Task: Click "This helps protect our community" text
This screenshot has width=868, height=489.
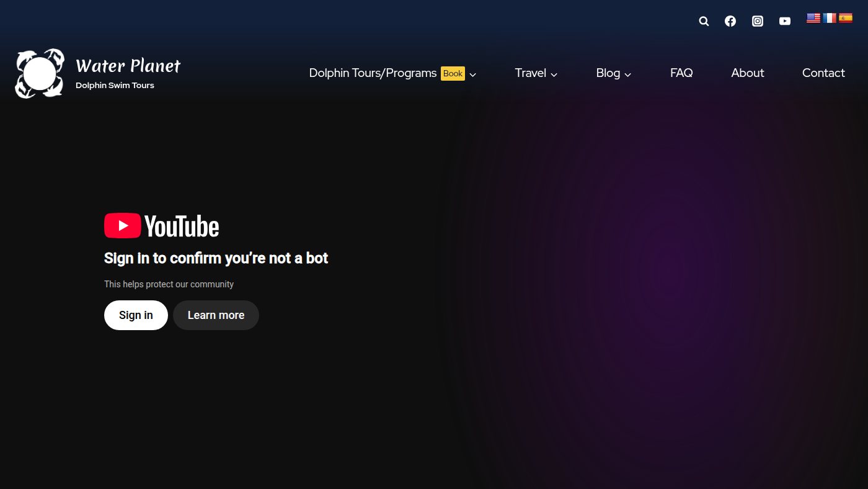Action: (x=169, y=284)
